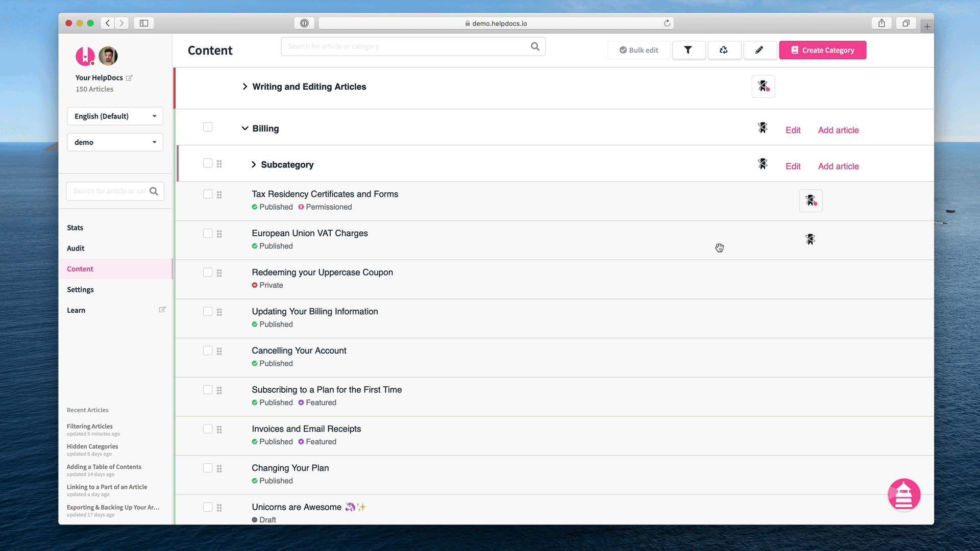Expand Writing and Editing Articles category

click(245, 87)
